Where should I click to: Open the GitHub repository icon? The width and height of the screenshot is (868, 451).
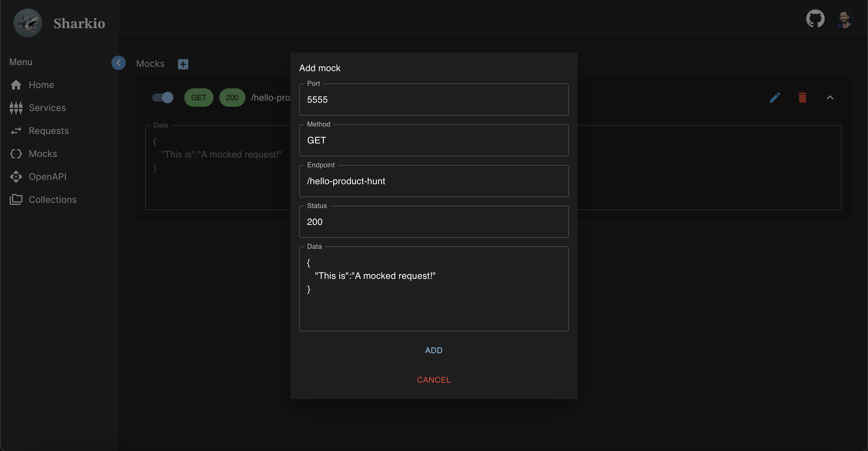[815, 19]
